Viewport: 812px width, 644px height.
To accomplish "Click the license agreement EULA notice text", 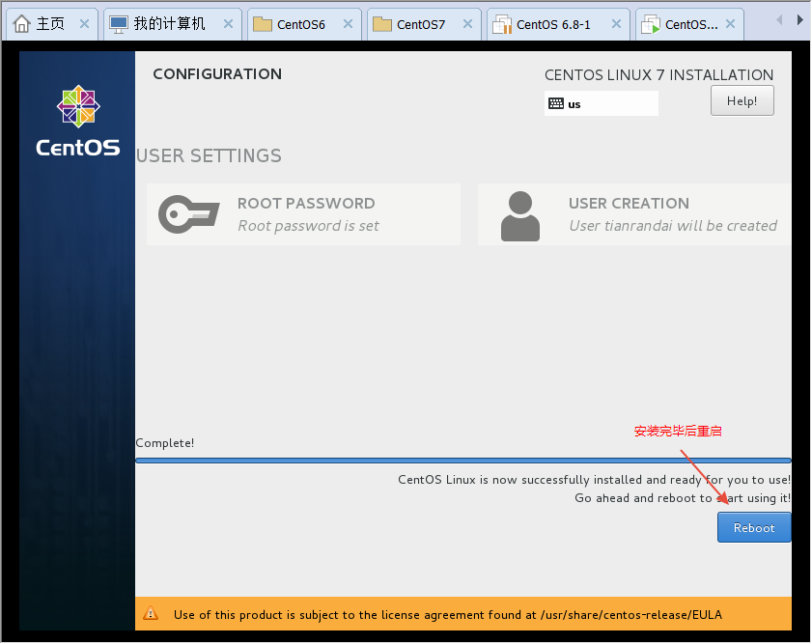I will pos(447,614).
